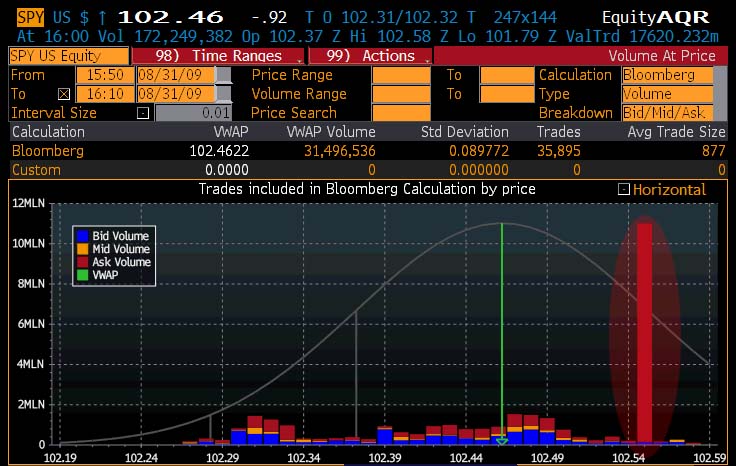This screenshot has height=466, width=736.
Task: Edit the To time 16:10 field
Action: pyautogui.click(x=105, y=94)
